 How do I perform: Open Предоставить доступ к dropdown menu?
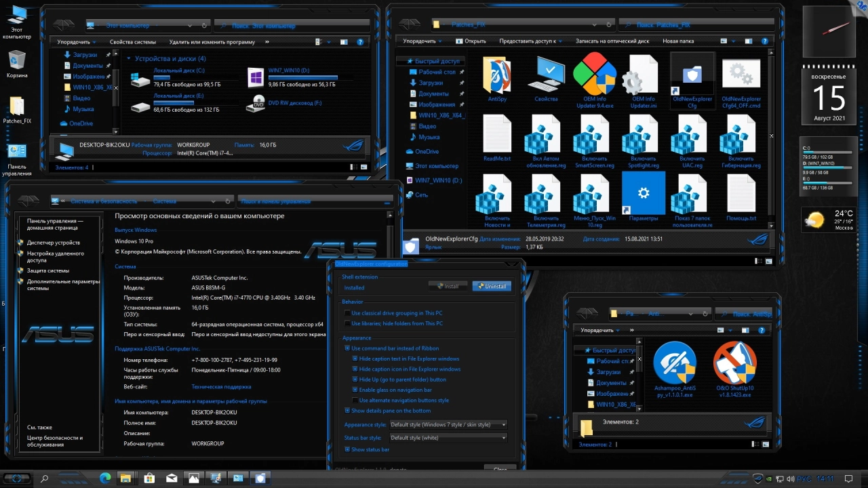530,41
